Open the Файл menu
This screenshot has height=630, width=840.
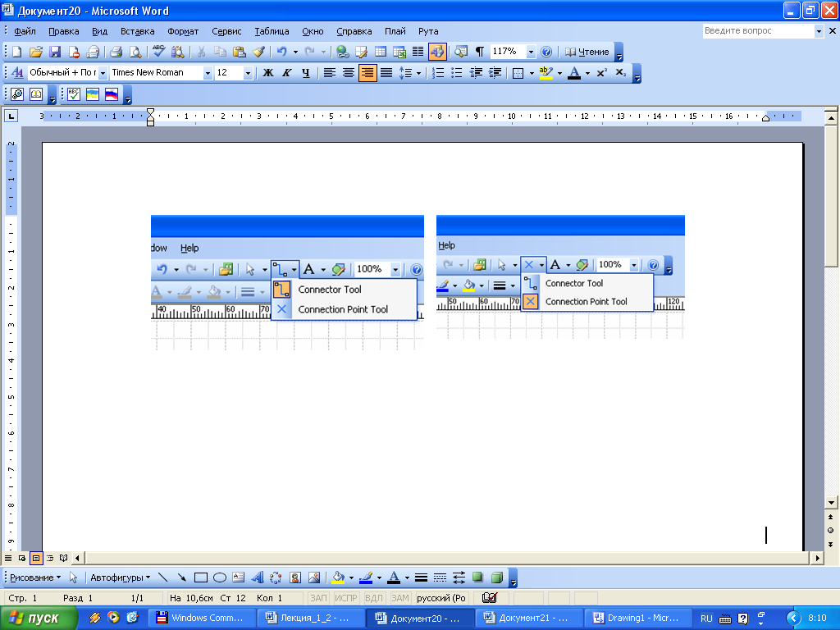click(x=25, y=31)
